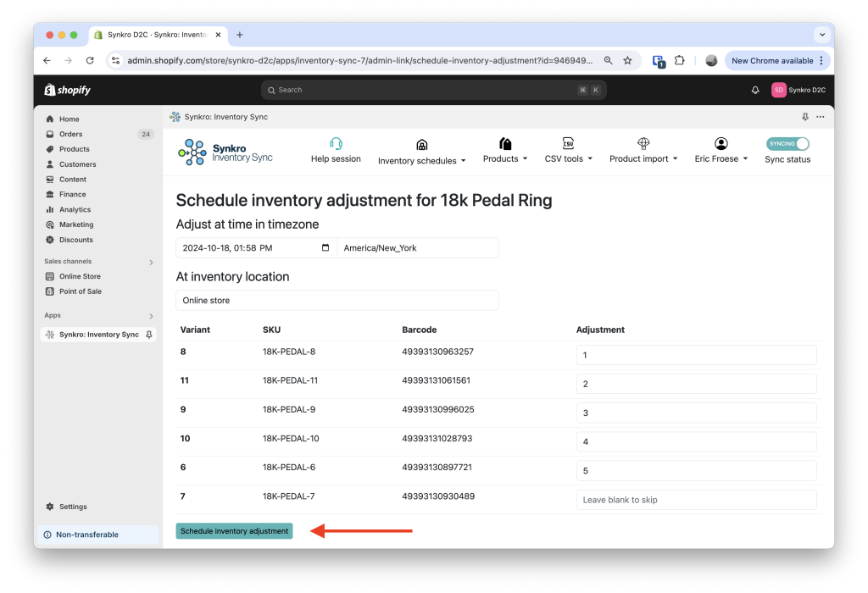The height and width of the screenshot is (593, 868).
Task: Open the CSV tools icon
Action: coord(566,143)
